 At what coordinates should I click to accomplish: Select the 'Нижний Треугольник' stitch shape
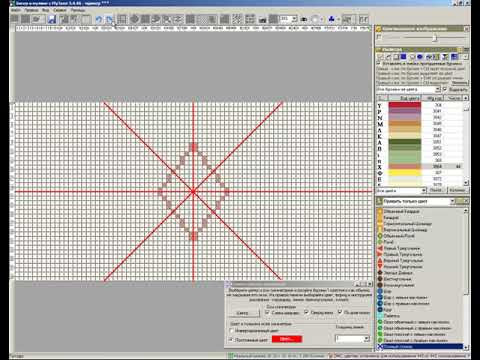coord(399,267)
